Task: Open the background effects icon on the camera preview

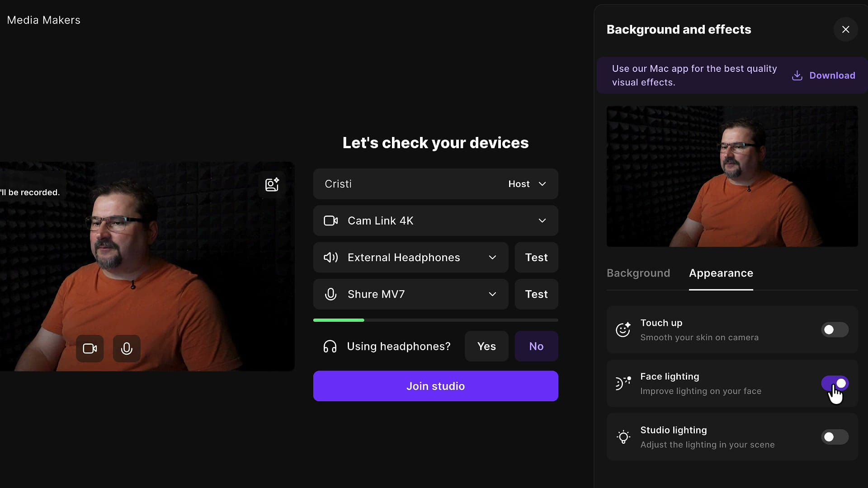Action: pos(272,184)
